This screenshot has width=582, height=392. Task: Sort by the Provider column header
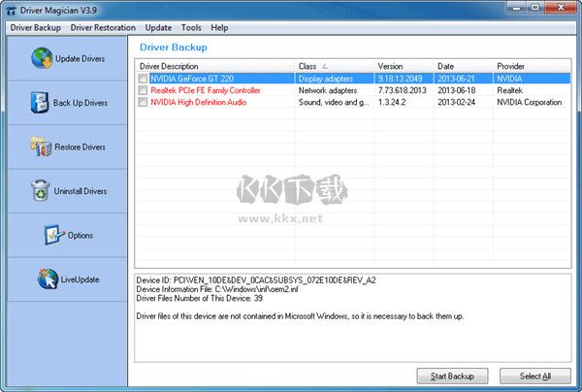coord(532,66)
